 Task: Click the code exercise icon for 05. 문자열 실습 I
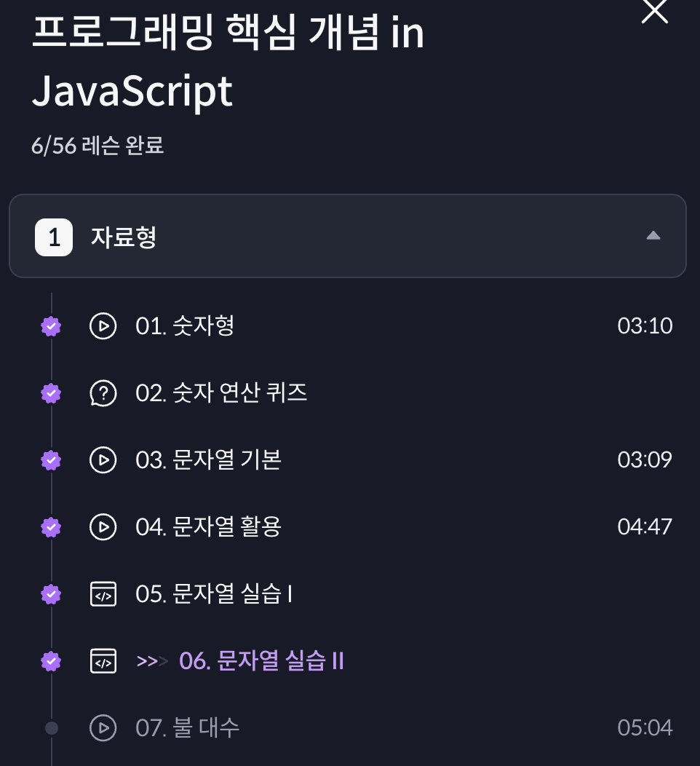click(103, 594)
